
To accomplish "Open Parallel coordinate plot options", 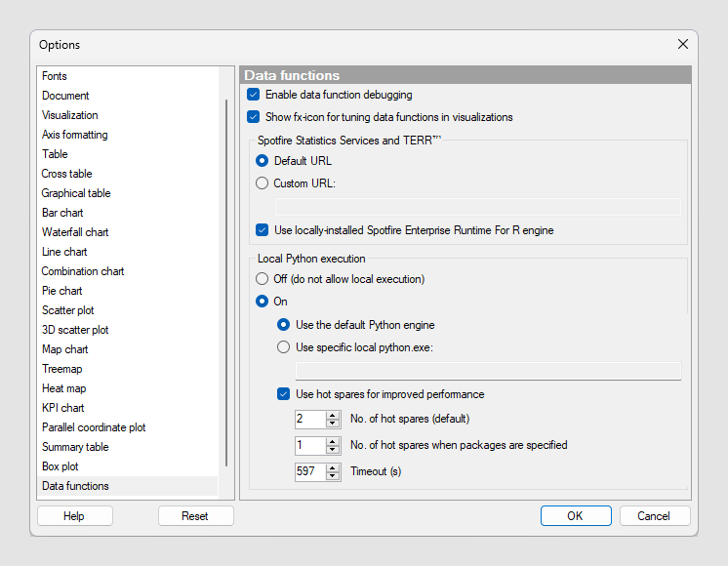I will [127, 427].
